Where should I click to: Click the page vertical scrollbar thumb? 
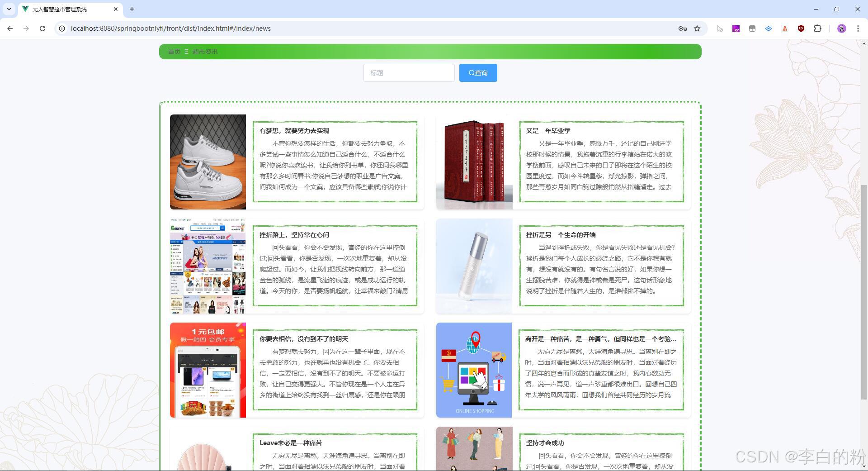(864, 292)
